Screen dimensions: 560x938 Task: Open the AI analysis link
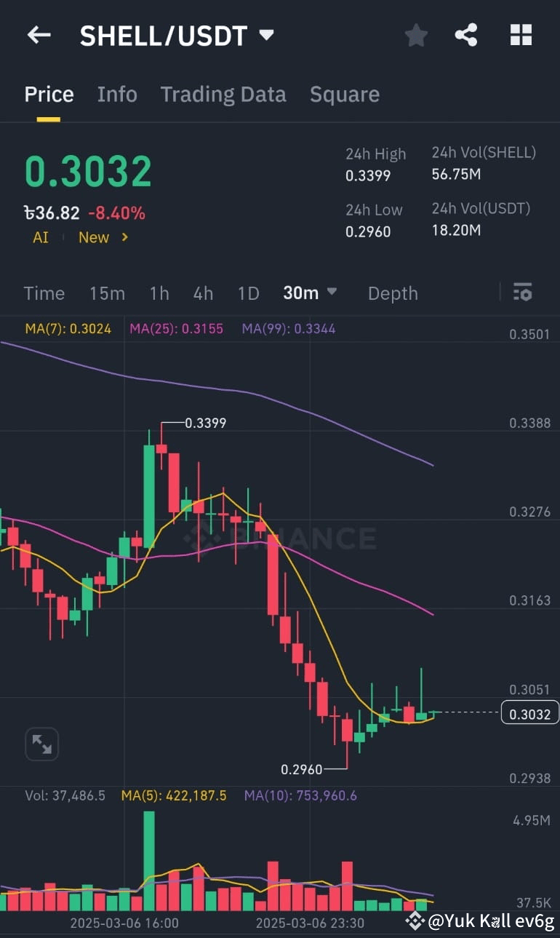40,237
